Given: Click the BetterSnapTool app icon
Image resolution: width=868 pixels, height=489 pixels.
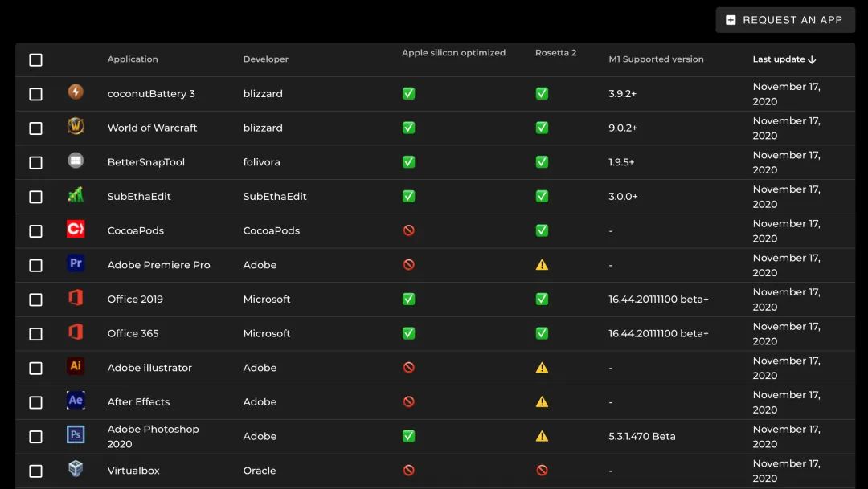Looking at the screenshot, I should pyautogui.click(x=76, y=161).
